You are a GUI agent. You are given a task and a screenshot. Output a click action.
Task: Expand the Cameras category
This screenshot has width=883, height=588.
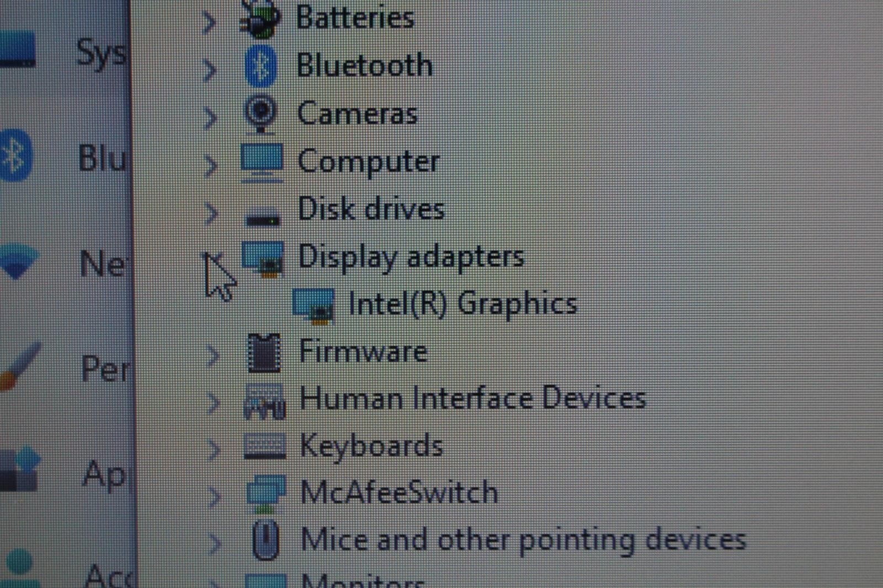(210, 117)
